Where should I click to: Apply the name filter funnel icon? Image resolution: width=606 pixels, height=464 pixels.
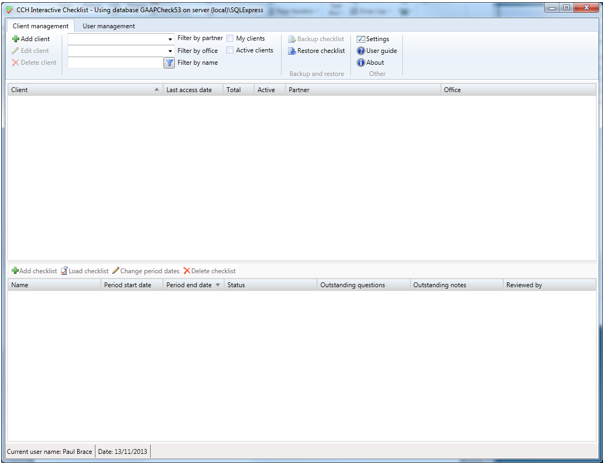pos(169,63)
